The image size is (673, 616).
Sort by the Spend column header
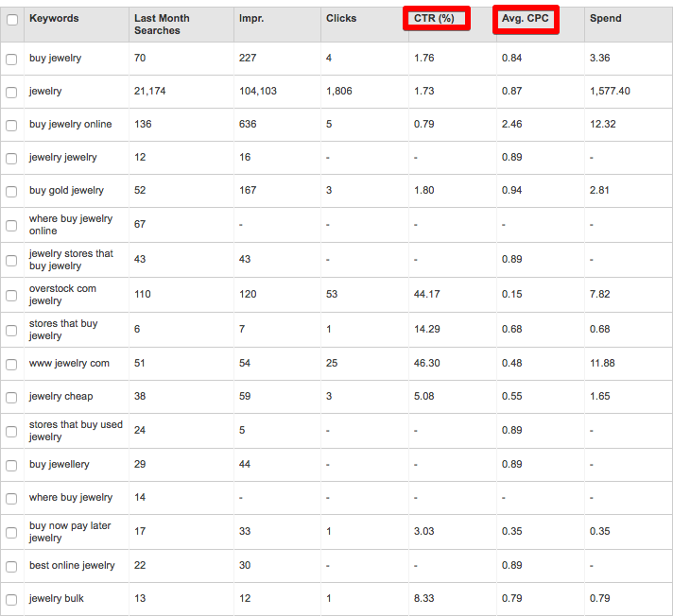606,19
